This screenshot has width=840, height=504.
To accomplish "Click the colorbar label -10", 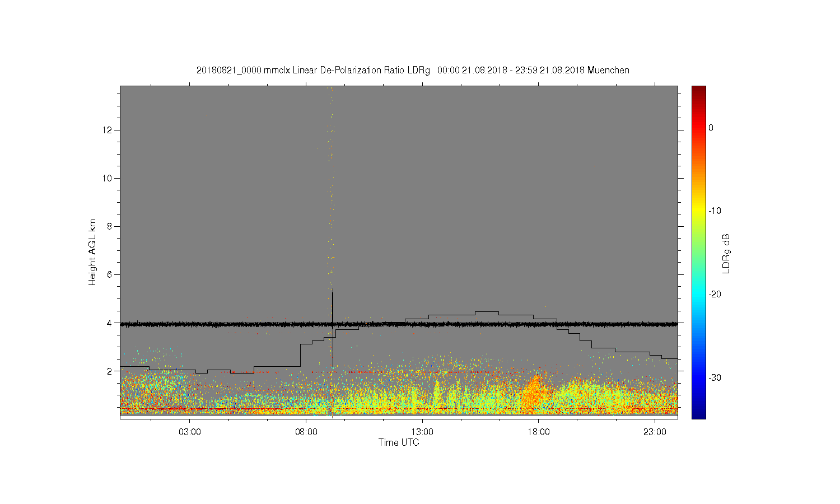I will click(x=715, y=211).
